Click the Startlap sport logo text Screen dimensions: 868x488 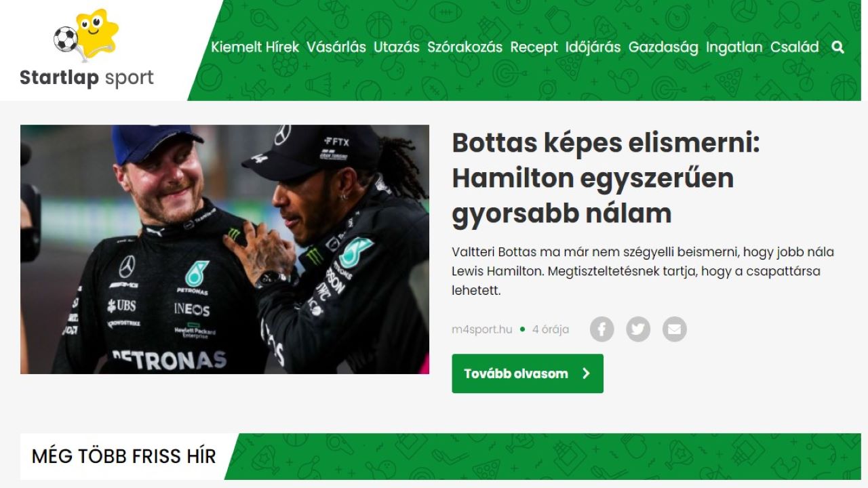[x=87, y=78]
